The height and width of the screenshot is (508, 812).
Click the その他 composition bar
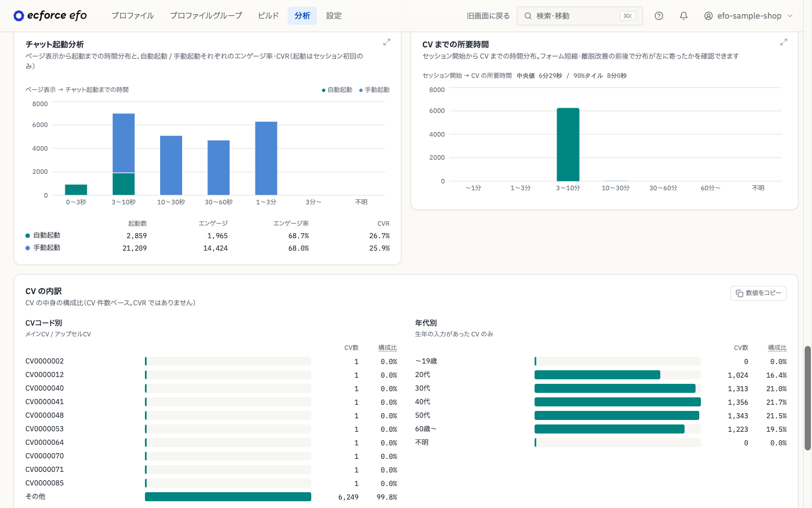click(228, 497)
